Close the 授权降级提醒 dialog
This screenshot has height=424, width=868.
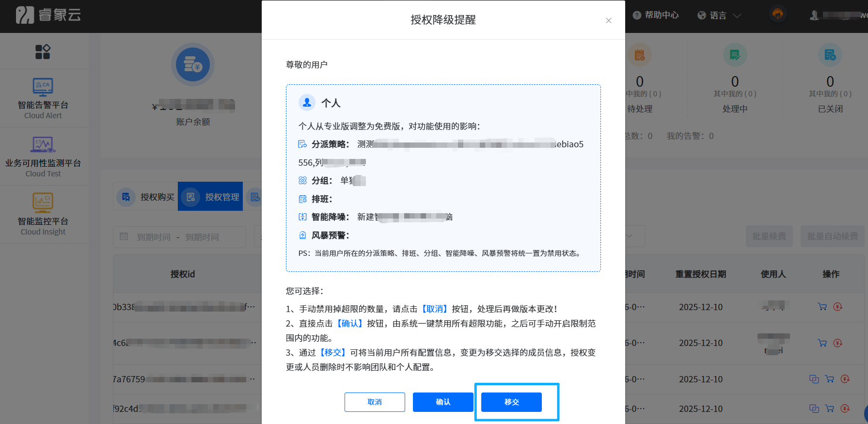(608, 20)
